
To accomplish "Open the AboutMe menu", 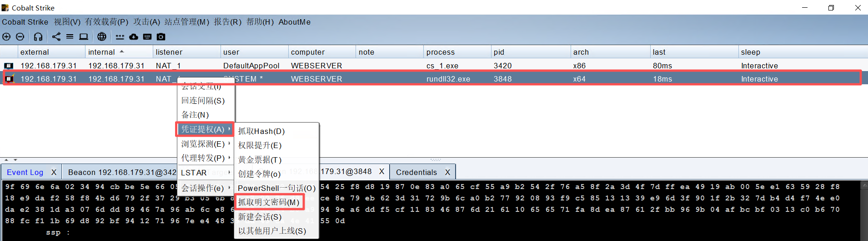I will point(294,22).
